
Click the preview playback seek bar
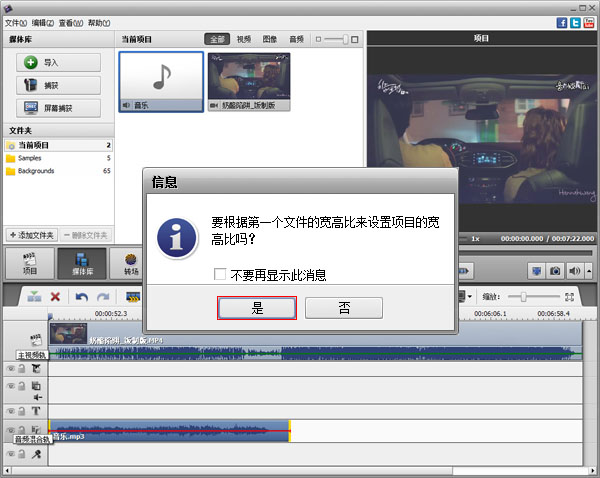(526, 253)
